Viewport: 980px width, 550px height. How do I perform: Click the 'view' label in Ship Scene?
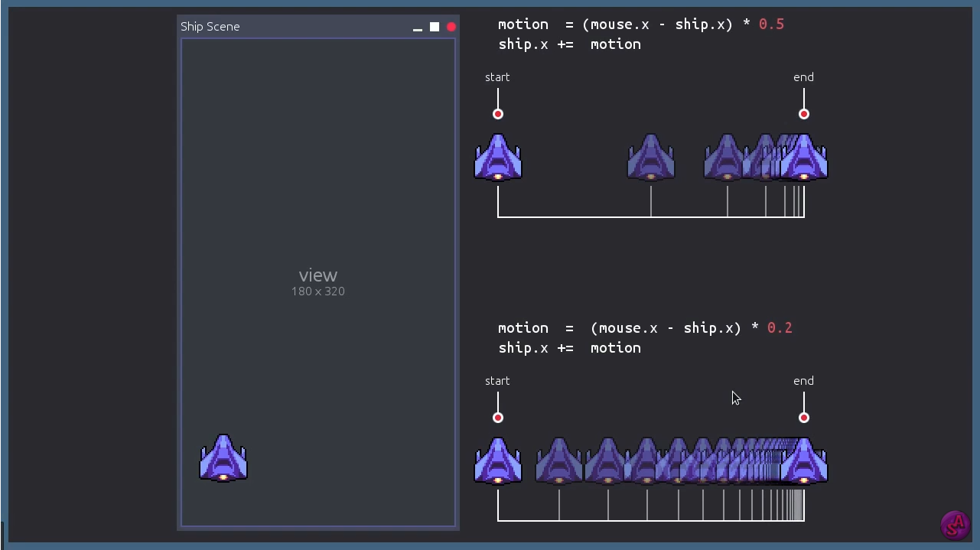318,275
